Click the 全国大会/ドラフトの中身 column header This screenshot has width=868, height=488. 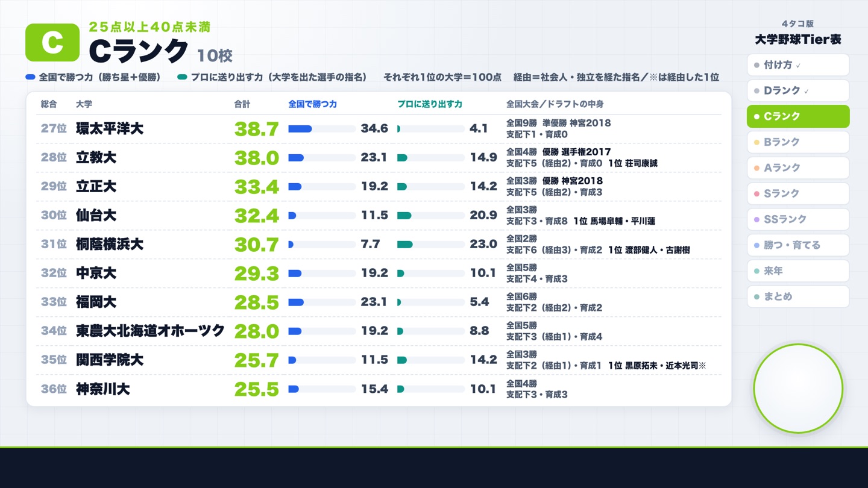(x=555, y=104)
